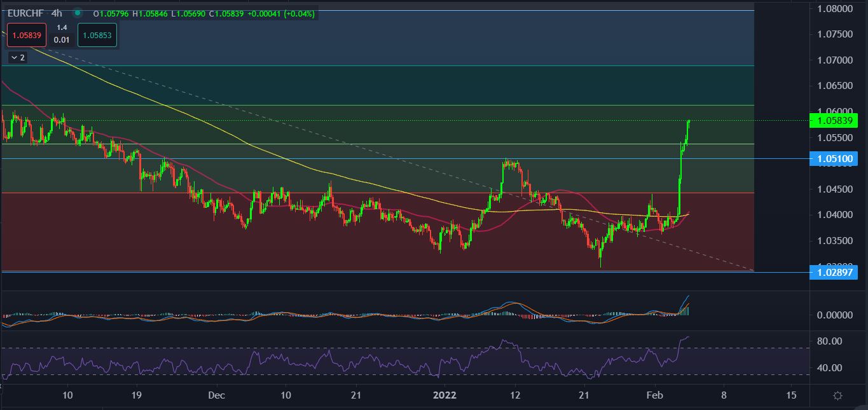Screen dimensions: 868x410
Task: Click 1.03500 on the price scale
Action: (x=834, y=240)
